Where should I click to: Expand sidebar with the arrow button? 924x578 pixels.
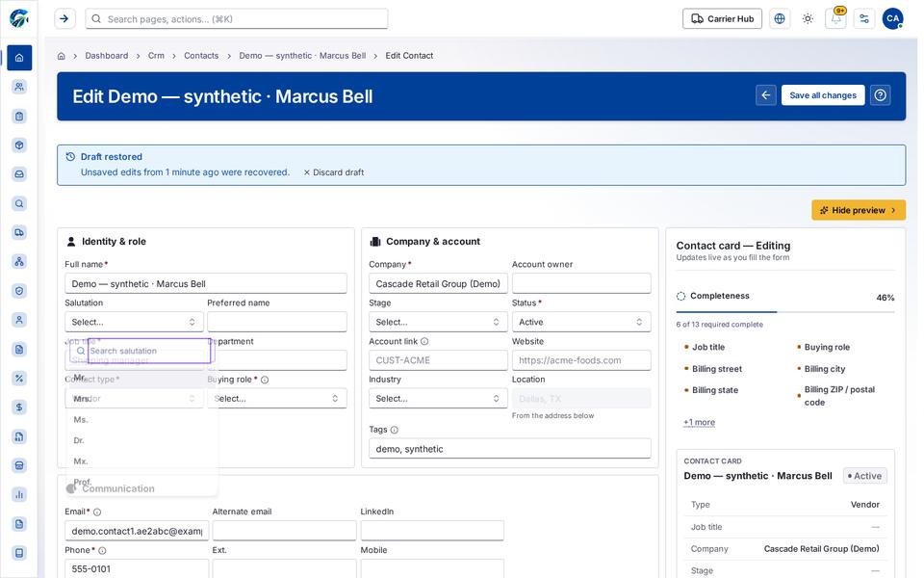point(64,19)
